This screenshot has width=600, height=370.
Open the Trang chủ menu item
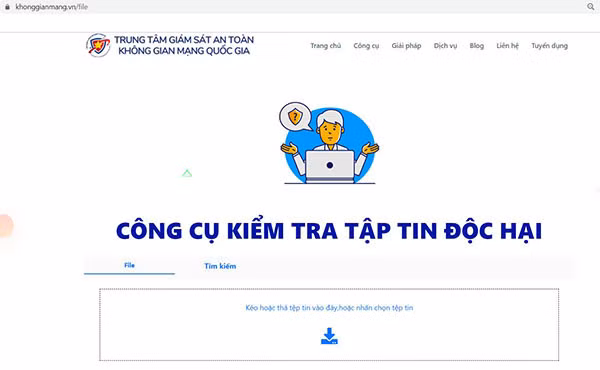pyautogui.click(x=325, y=46)
